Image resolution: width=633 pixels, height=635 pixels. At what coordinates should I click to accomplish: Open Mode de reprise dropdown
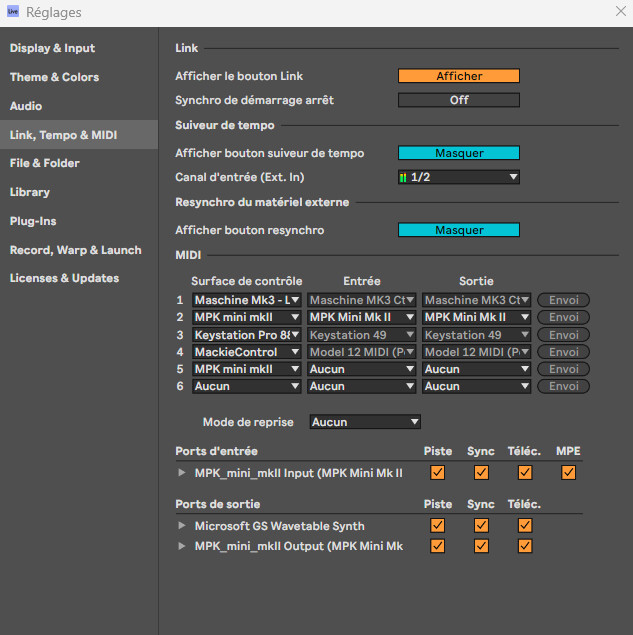coord(365,422)
